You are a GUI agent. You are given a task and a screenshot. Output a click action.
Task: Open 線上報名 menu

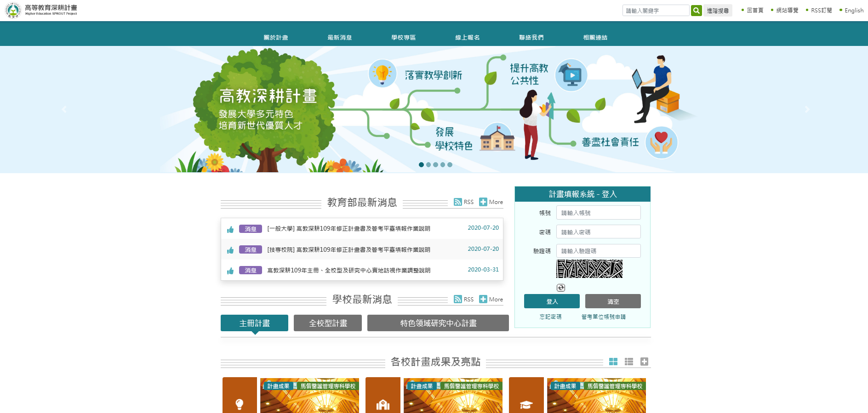468,38
